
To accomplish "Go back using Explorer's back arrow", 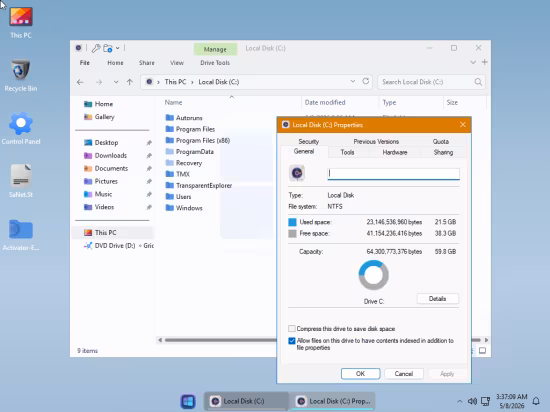I will [80, 82].
